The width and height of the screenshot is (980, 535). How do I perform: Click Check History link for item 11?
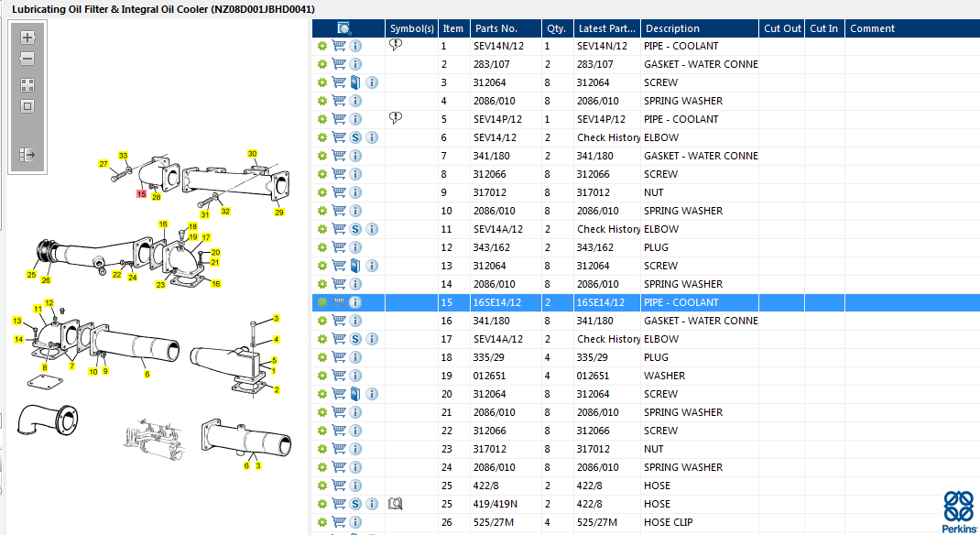pos(608,229)
